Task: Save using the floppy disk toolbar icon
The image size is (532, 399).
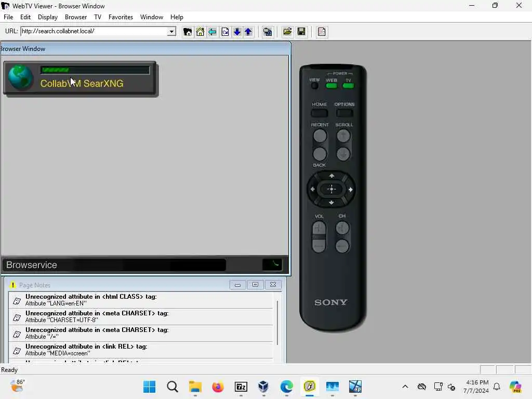Action: click(301, 32)
